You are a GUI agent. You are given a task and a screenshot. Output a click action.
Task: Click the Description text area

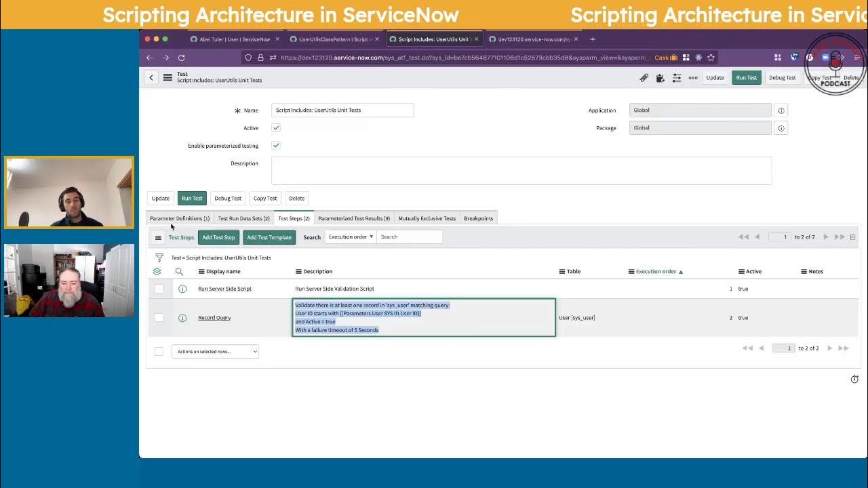pyautogui.click(x=521, y=171)
